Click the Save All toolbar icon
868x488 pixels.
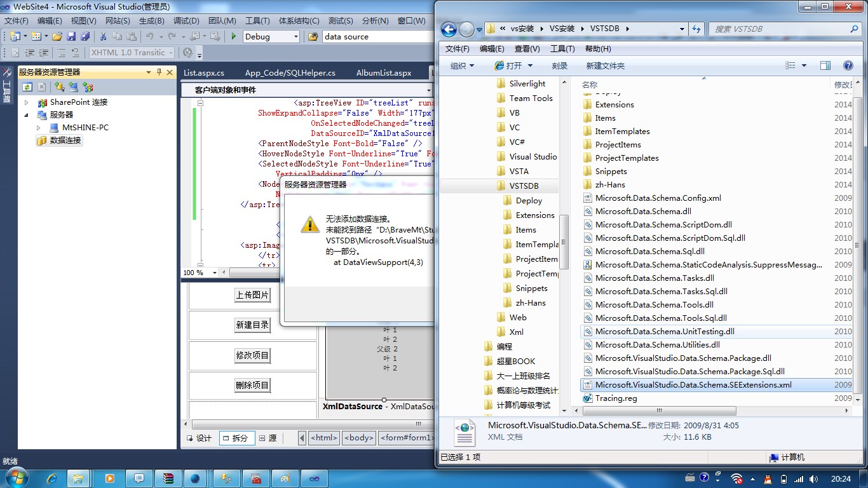[85, 37]
